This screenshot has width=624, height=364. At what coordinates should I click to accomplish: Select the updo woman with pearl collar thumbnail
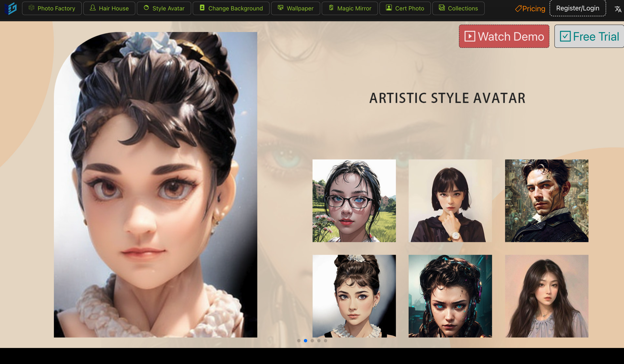click(x=354, y=296)
